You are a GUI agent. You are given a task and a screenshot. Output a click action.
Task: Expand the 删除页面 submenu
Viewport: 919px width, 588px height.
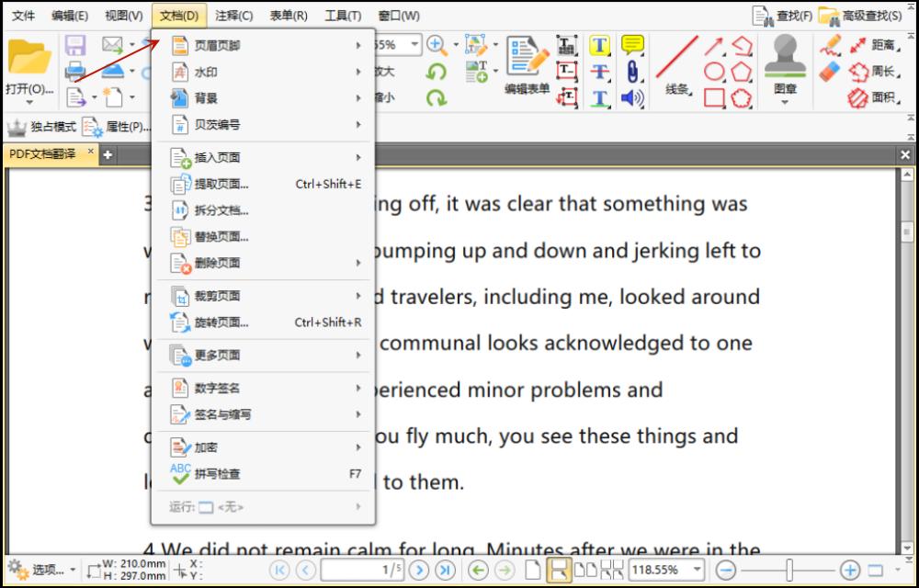(x=263, y=263)
